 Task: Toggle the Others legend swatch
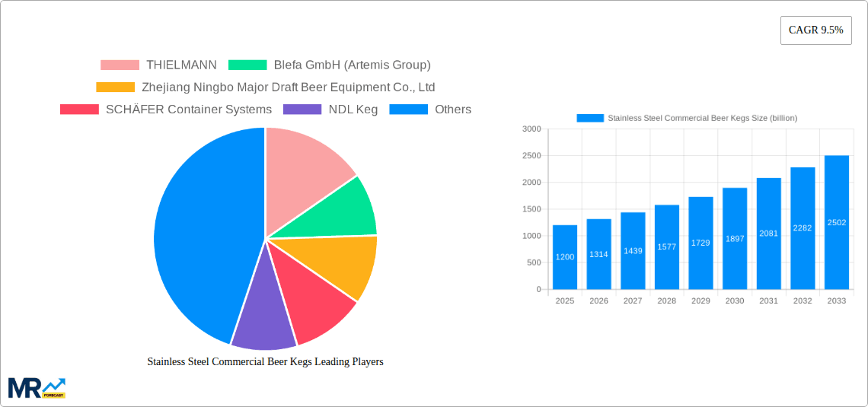(409, 110)
